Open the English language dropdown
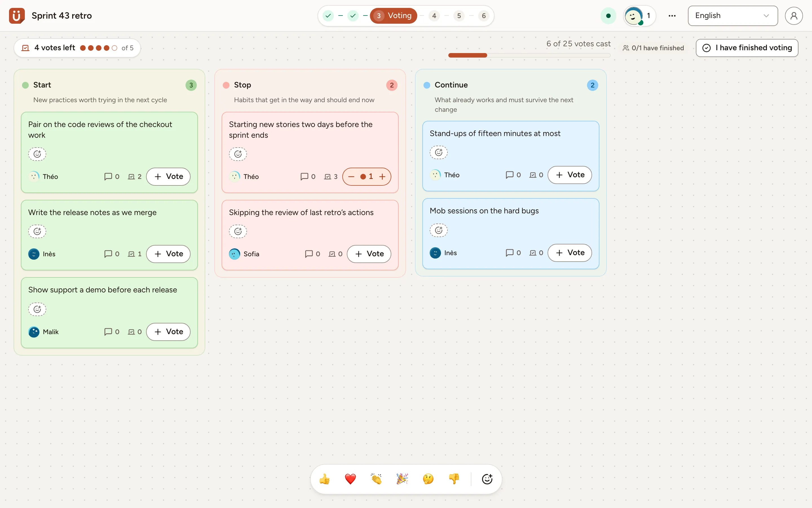 point(732,16)
